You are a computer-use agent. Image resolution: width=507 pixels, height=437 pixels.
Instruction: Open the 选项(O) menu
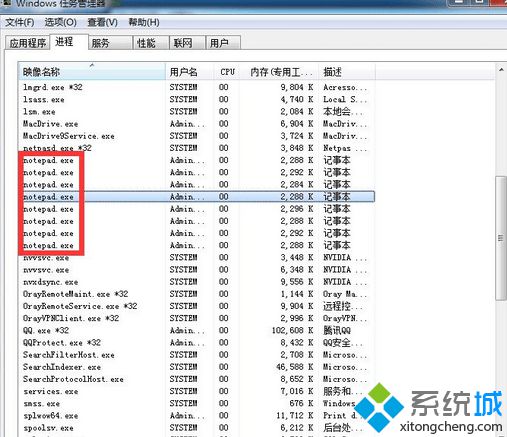click(60, 22)
